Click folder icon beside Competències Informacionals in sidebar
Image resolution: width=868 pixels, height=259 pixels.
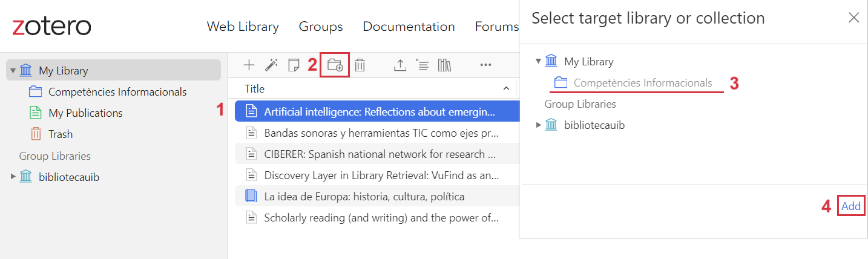point(36,92)
